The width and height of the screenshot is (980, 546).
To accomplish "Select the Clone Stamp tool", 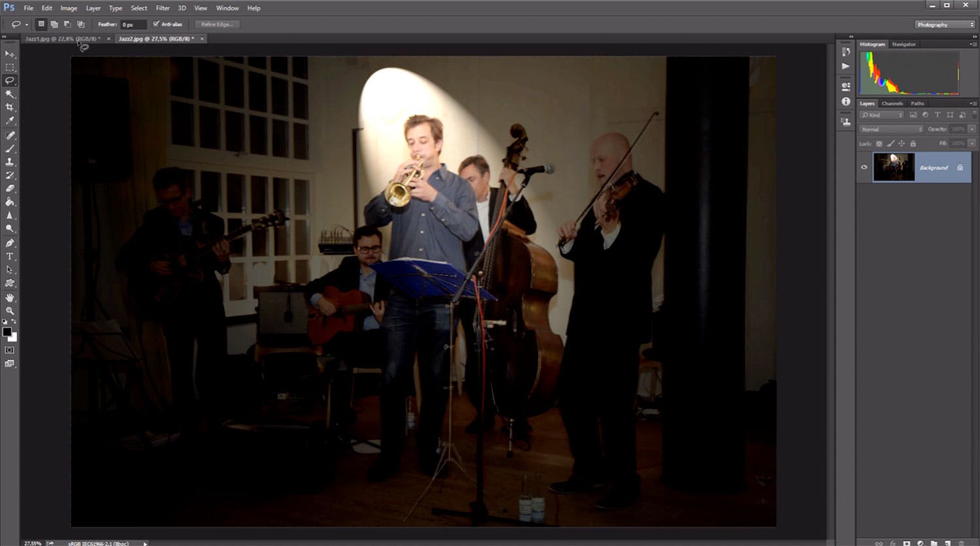I will pyautogui.click(x=10, y=161).
